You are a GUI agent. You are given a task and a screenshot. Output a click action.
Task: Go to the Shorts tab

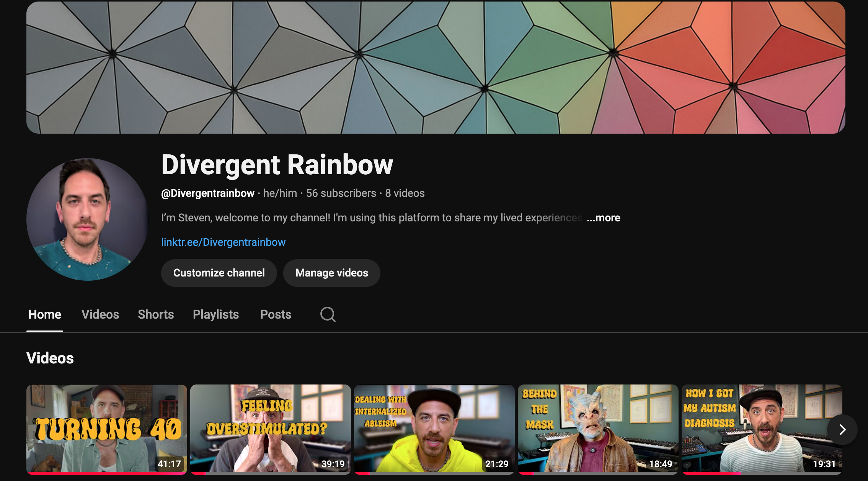coord(156,314)
